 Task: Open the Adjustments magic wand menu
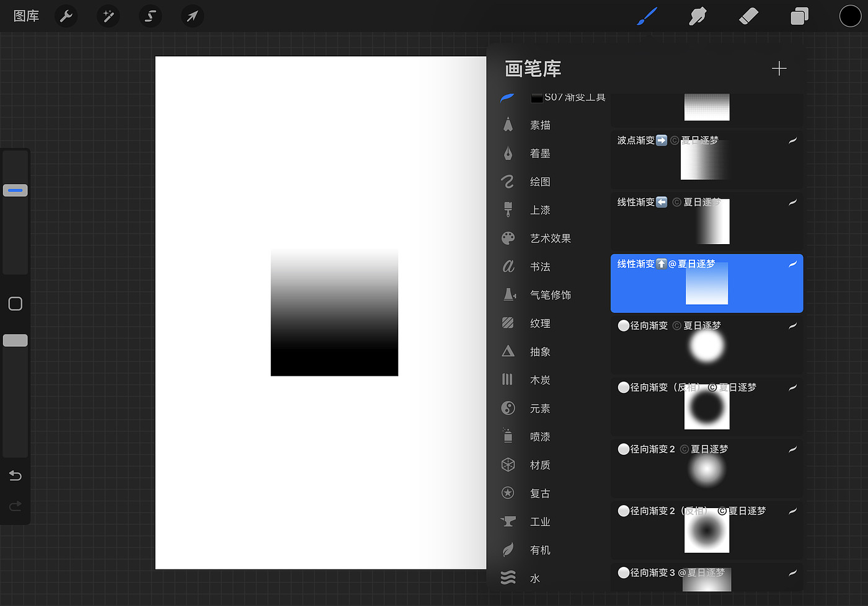[x=108, y=16]
